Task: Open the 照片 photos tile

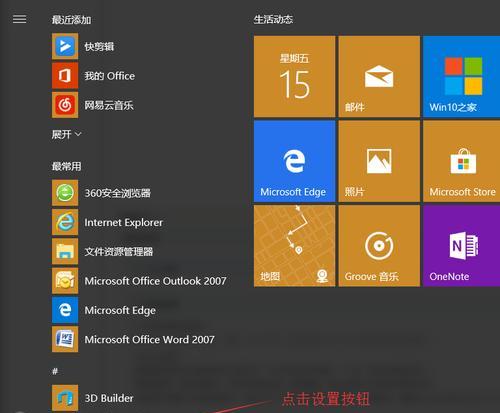Action: pyautogui.click(x=379, y=161)
